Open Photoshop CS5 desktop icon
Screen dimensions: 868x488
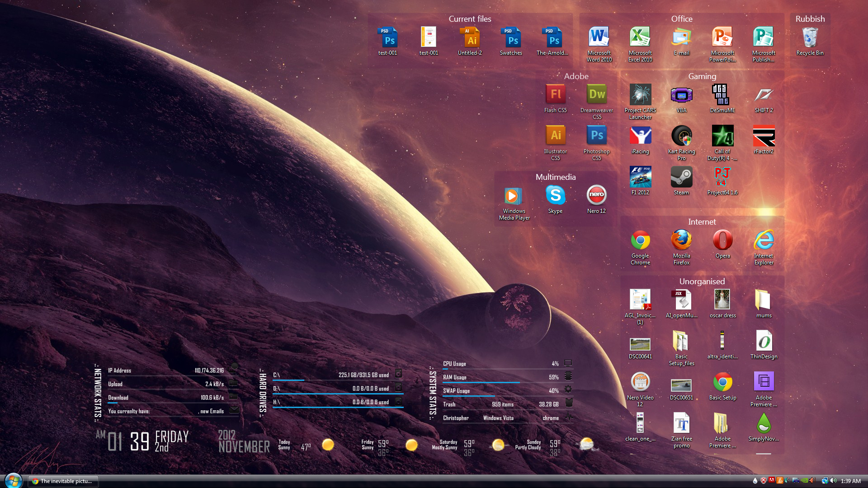pyautogui.click(x=597, y=136)
